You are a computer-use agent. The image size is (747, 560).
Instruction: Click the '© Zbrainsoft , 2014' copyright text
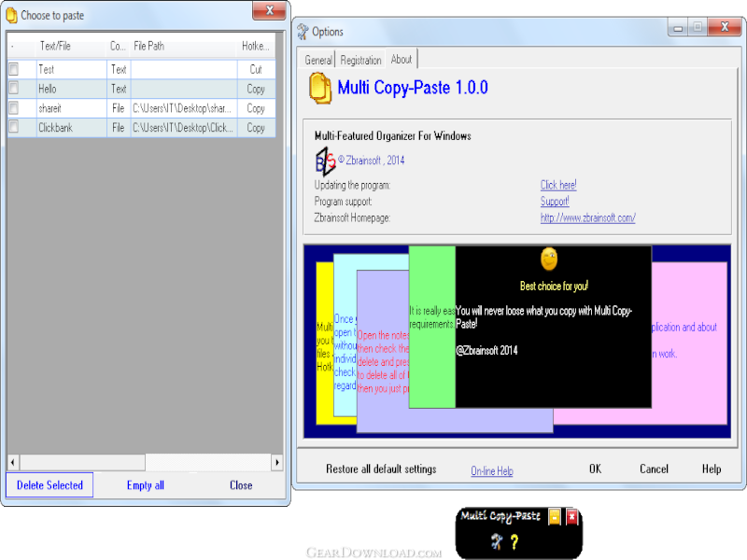click(x=371, y=161)
